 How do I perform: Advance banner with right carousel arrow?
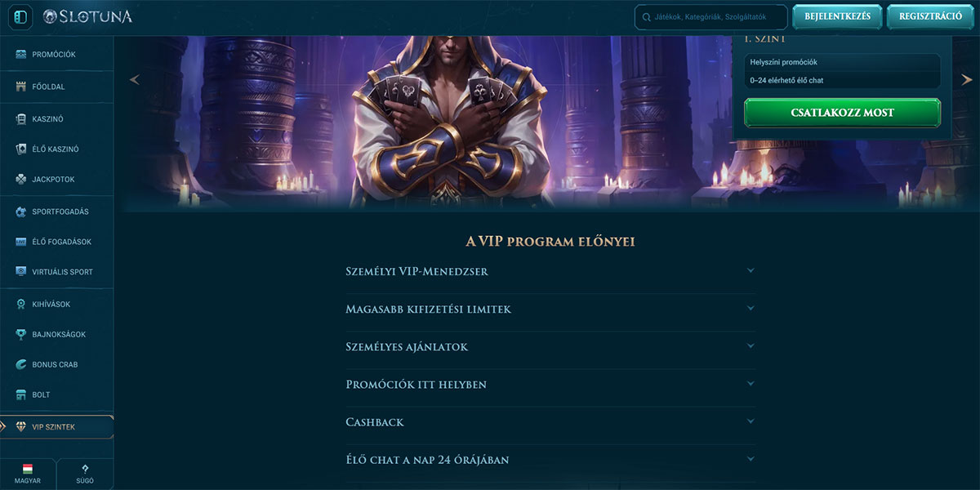(x=967, y=80)
